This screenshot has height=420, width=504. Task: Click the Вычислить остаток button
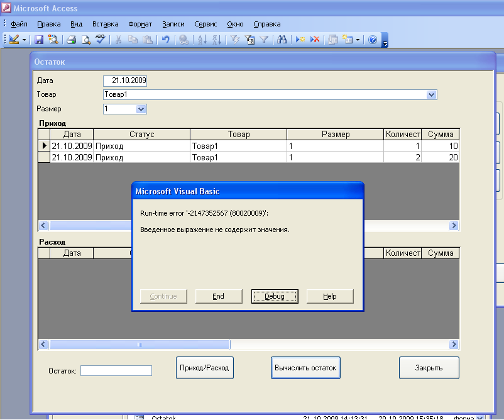(x=305, y=368)
